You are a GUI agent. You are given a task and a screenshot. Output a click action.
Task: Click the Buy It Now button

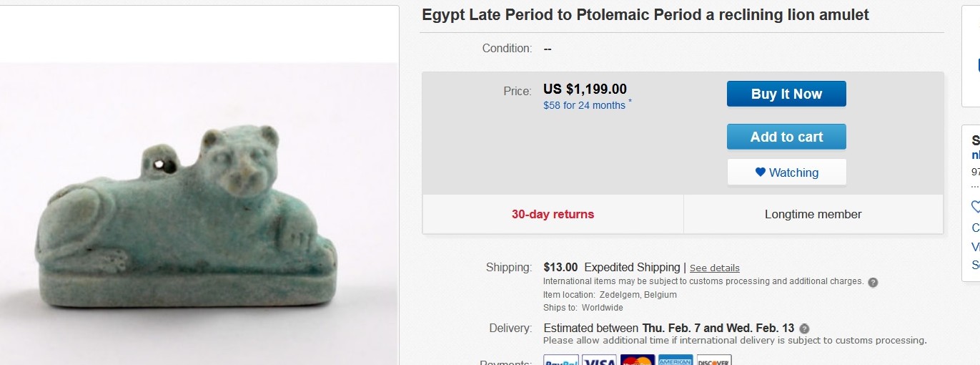pyautogui.click(x=786, y=94)
